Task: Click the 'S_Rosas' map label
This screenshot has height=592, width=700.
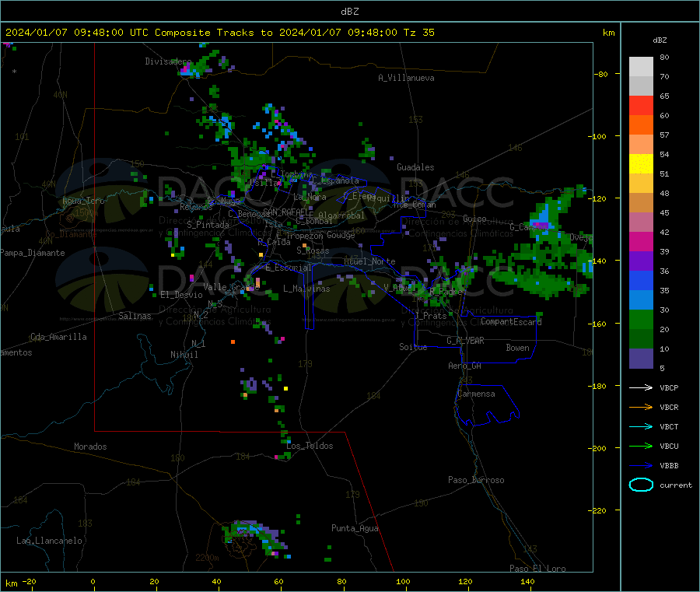Action: click(313, 251)
